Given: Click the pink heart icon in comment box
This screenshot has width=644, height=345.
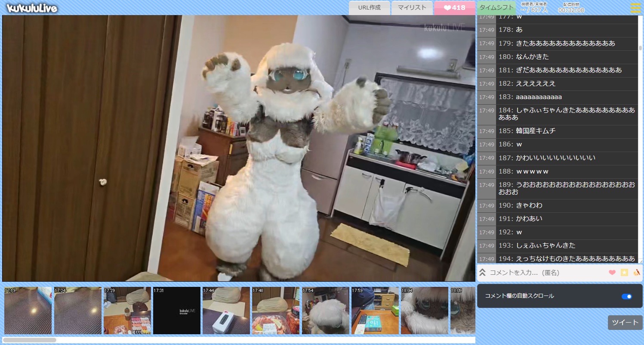Looking at the screenshot, I should 612,272.
